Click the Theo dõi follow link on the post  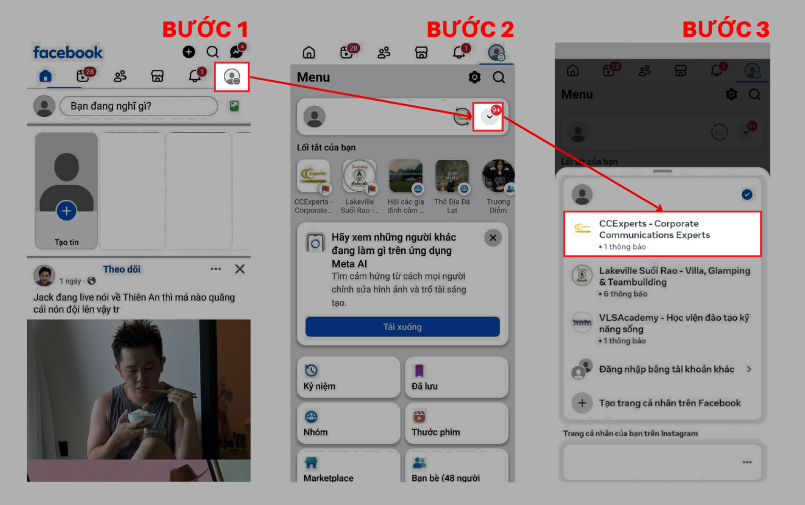tap(121, 270)
